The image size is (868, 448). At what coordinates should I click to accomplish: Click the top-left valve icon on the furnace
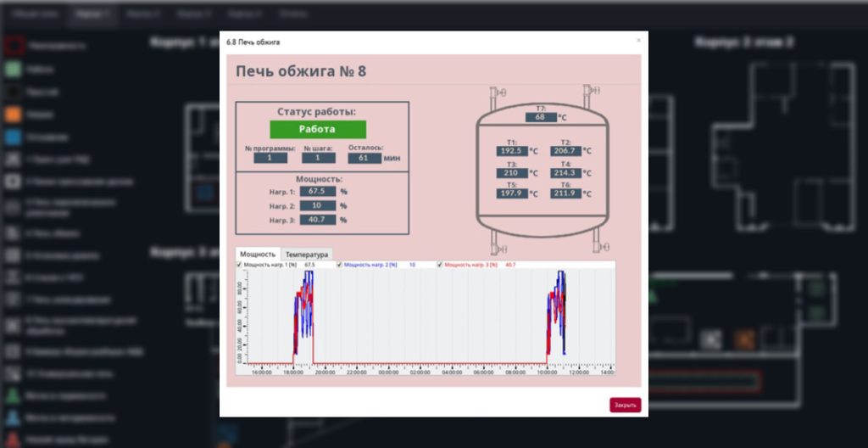(x=500, y=92)
